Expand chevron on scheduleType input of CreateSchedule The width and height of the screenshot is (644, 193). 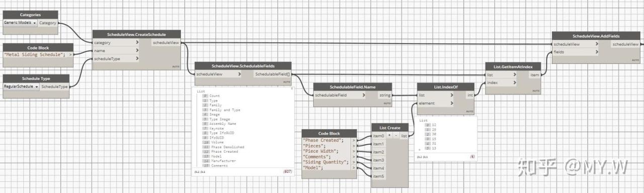[x=137, y=59]
